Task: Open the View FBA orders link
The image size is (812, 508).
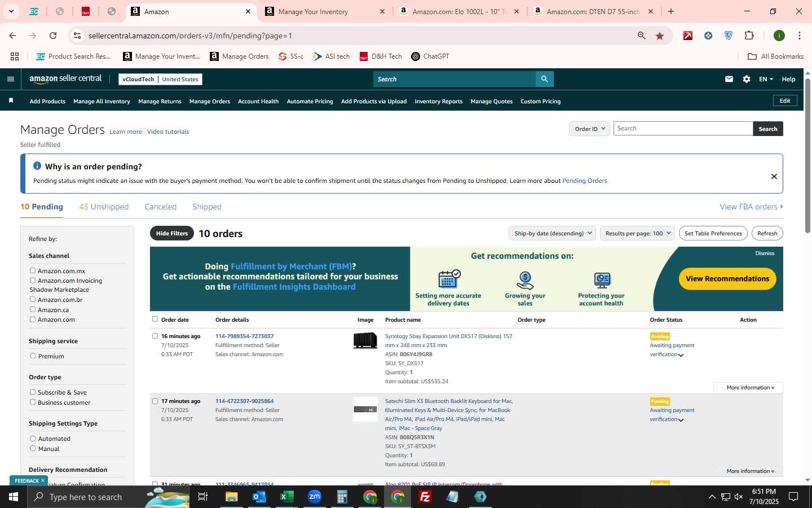Action: pyautogui.click(x=751, y=207)
